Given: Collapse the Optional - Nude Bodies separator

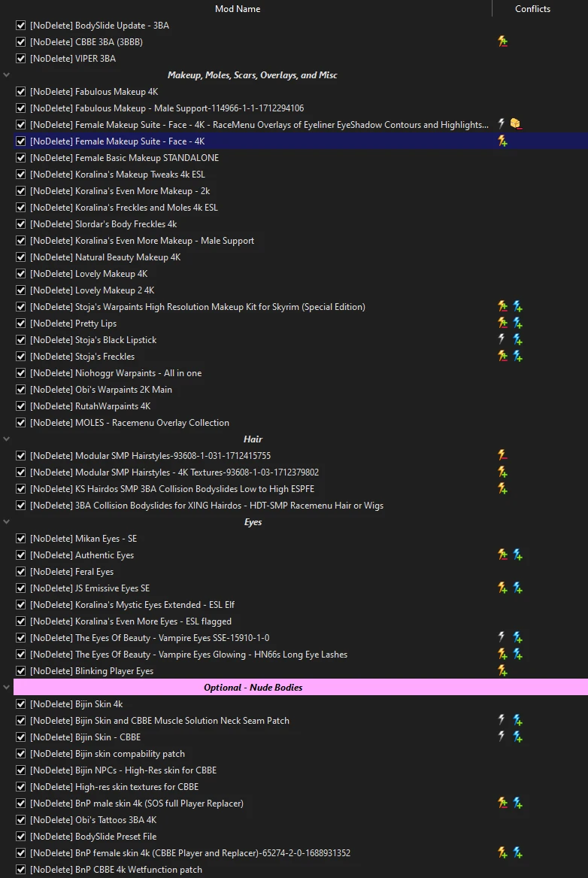Looking at the screenshot, I should click(6, 687).
